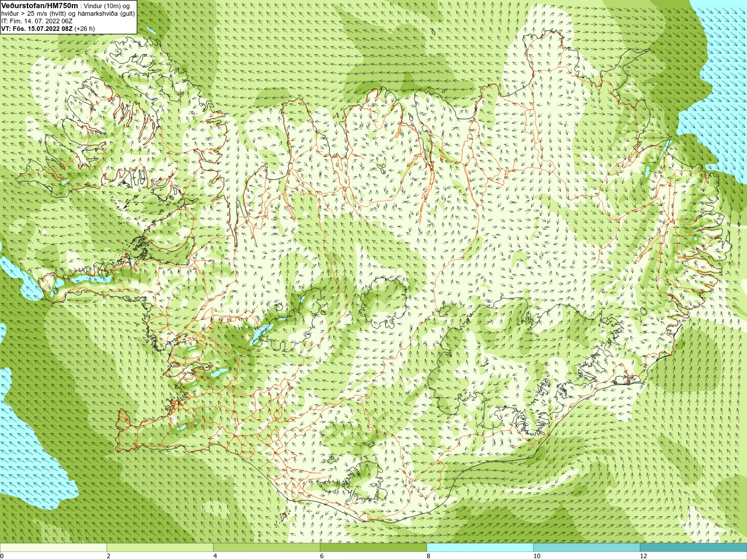Click the '(+26 h)' forecast offset text

pyautogui.click(x=85, y=28)
